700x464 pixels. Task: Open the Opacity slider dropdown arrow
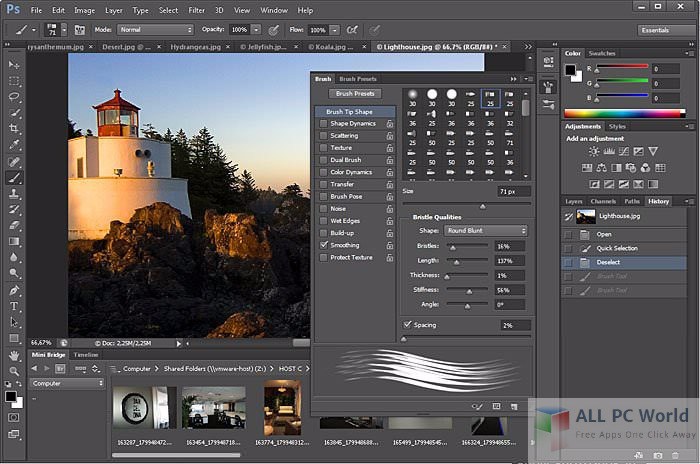(256, 30)
